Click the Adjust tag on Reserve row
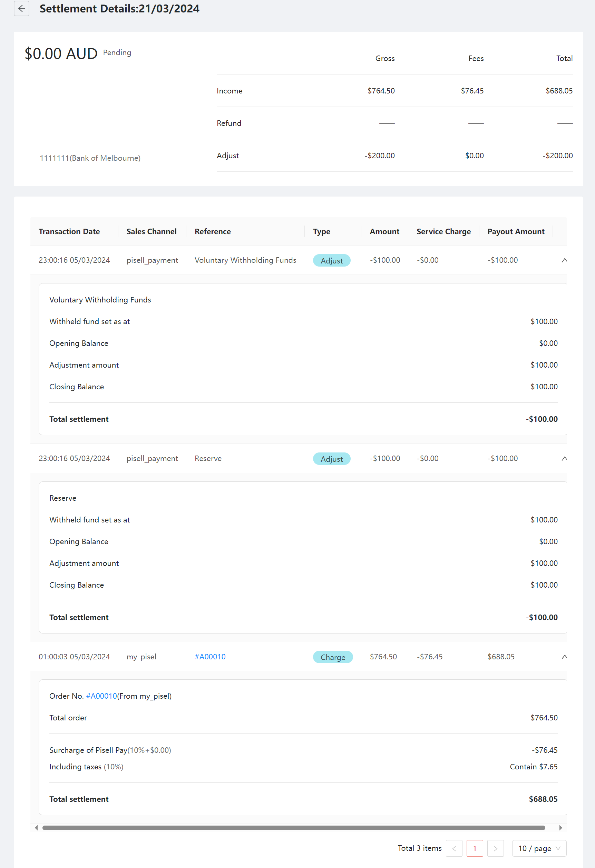This screenshot has width=595, height=868. pos(332,459)
